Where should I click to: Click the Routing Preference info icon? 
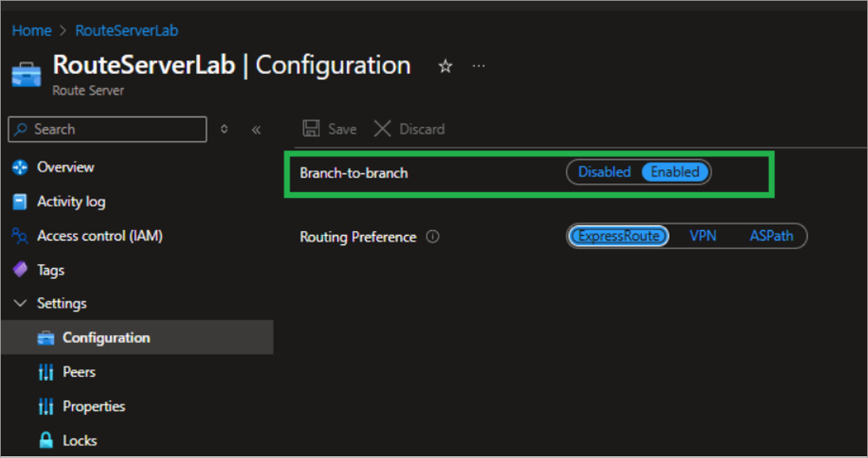coord(432,237)
